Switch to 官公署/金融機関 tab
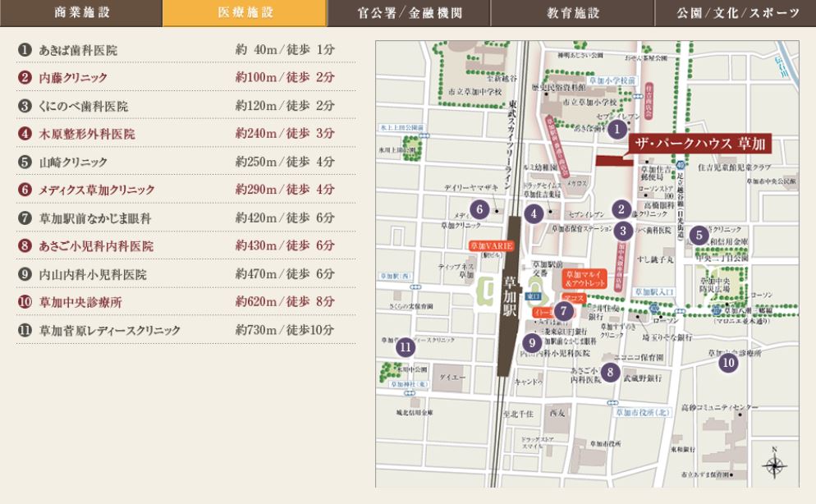 409,13
